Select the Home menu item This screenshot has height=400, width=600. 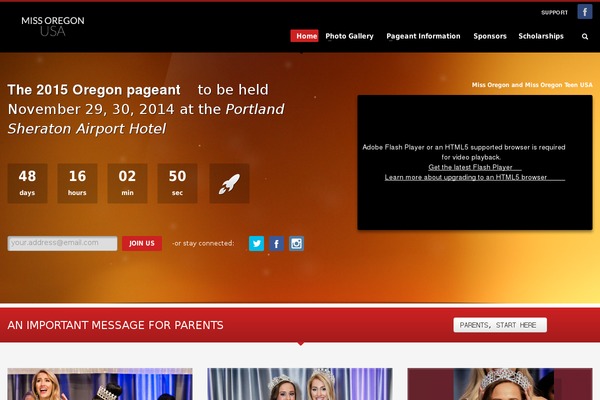[x=305, y=36]
